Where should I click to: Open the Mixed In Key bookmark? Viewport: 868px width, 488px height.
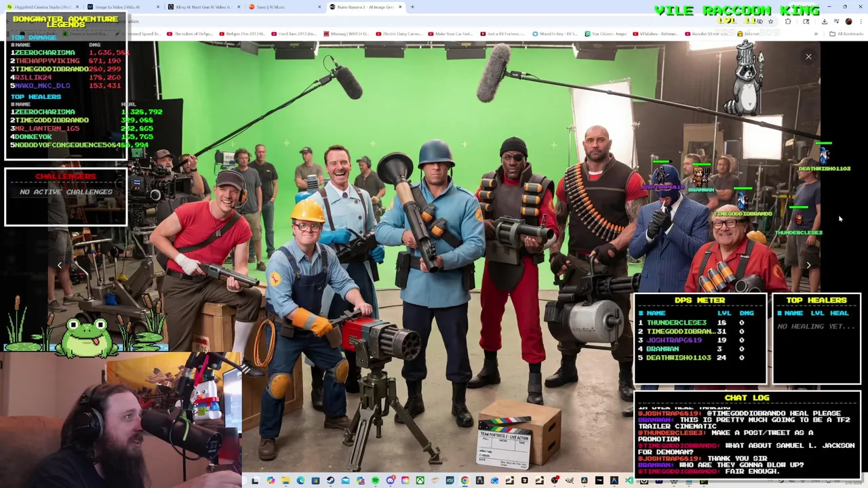click(x=556, y=33)
